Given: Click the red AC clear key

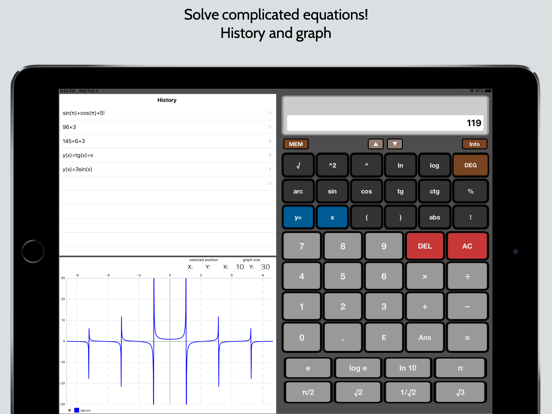Looking at the screenshot, I should coord(467,246).
